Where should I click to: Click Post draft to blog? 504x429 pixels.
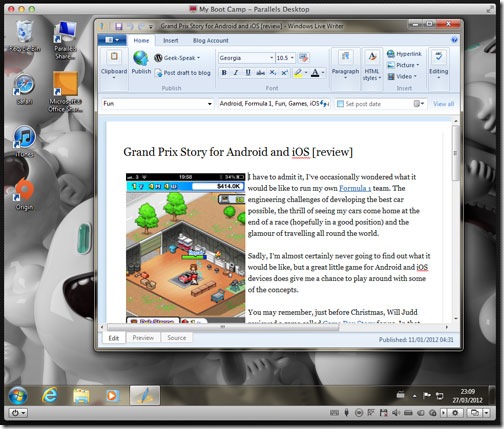pyautogui.click(x=183, y=73)
